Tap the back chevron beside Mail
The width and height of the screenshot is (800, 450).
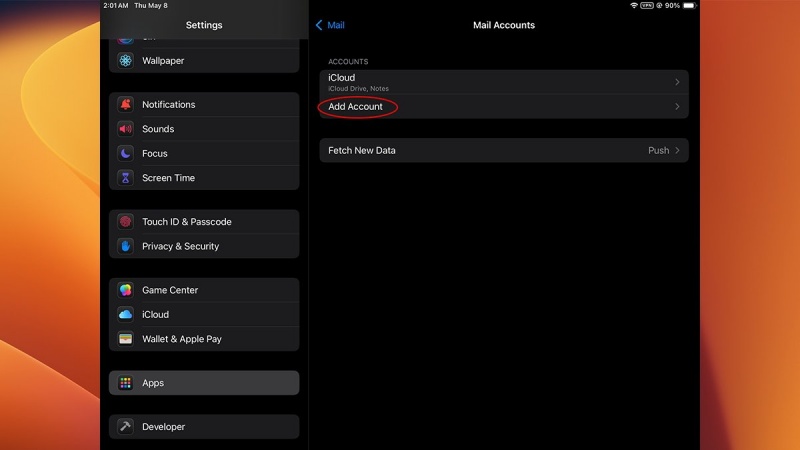[319, 25]
